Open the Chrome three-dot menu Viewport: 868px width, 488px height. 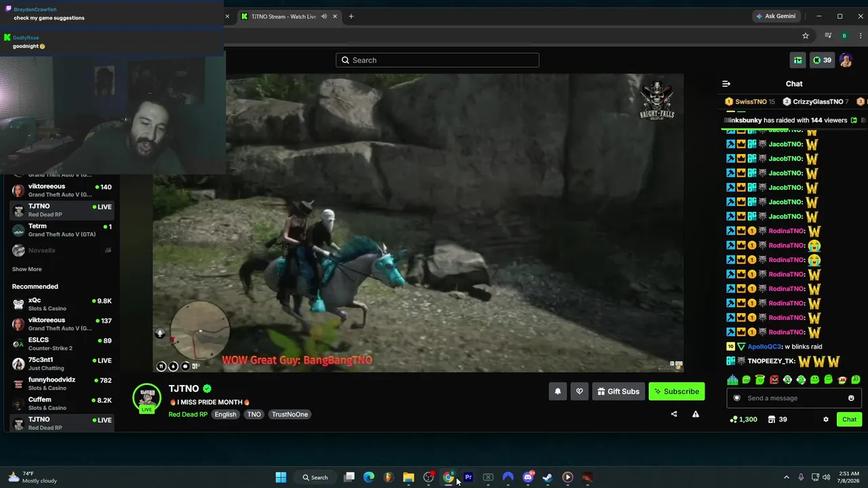(x=860, y=36)
